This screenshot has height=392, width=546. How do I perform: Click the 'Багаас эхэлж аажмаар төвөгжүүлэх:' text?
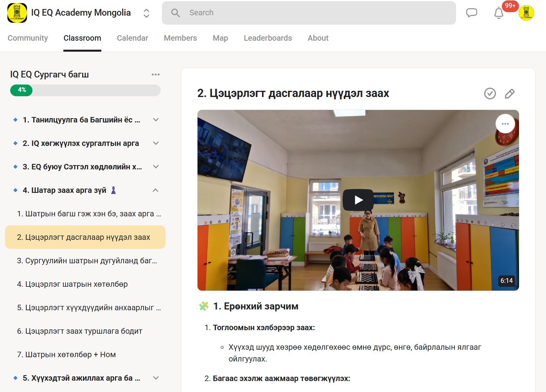282,378
